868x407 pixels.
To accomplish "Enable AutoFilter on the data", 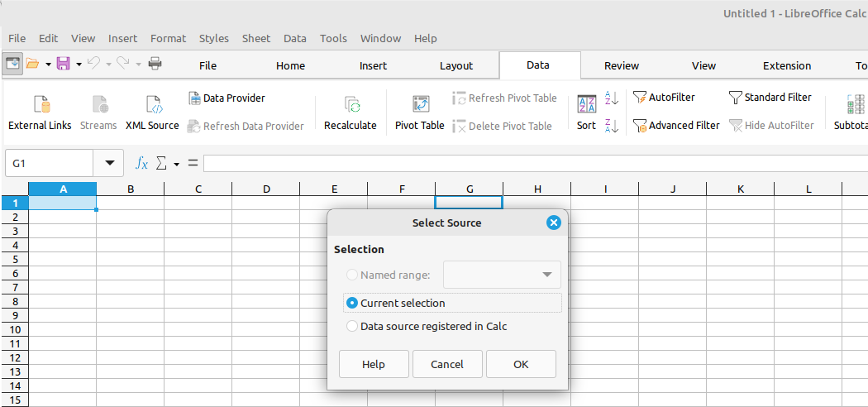I will tap(664, 98).
